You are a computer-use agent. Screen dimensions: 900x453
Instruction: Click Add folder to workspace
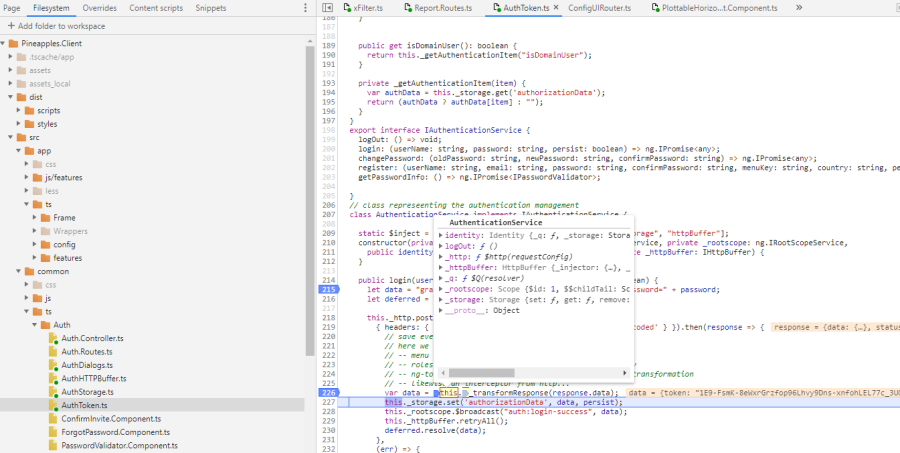pyautogui.click(x=62, y=26)
